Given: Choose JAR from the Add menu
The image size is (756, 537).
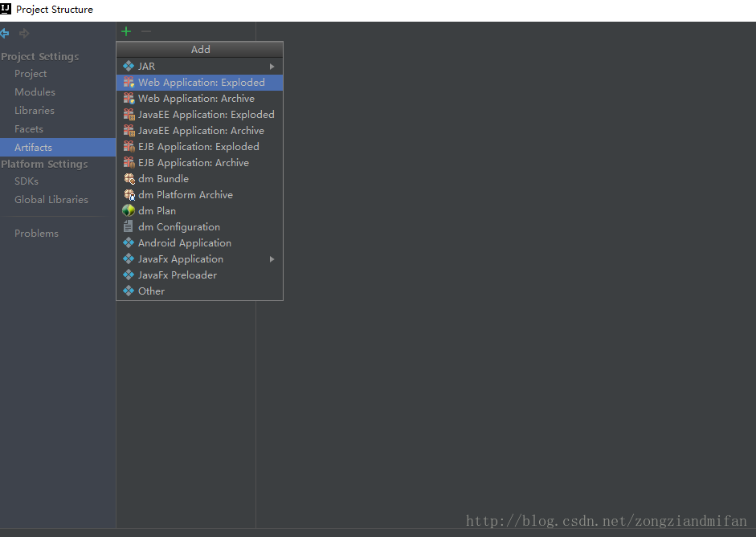Looking at the screenshot, I should (x=199, y=66).
